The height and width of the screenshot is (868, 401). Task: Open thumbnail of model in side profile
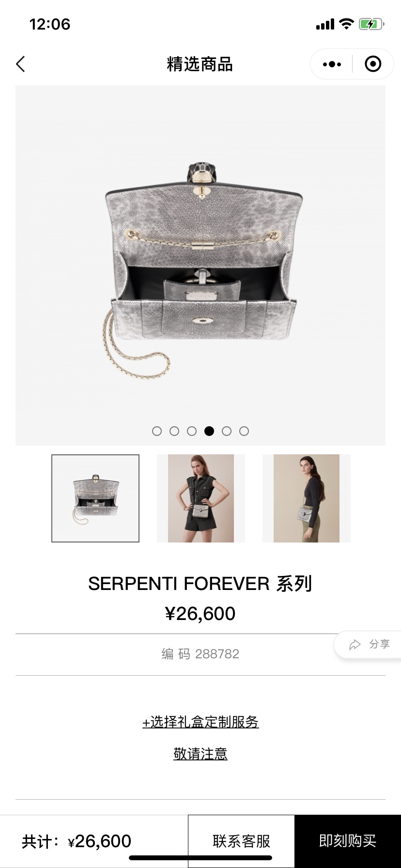click(x=307, y=498)
